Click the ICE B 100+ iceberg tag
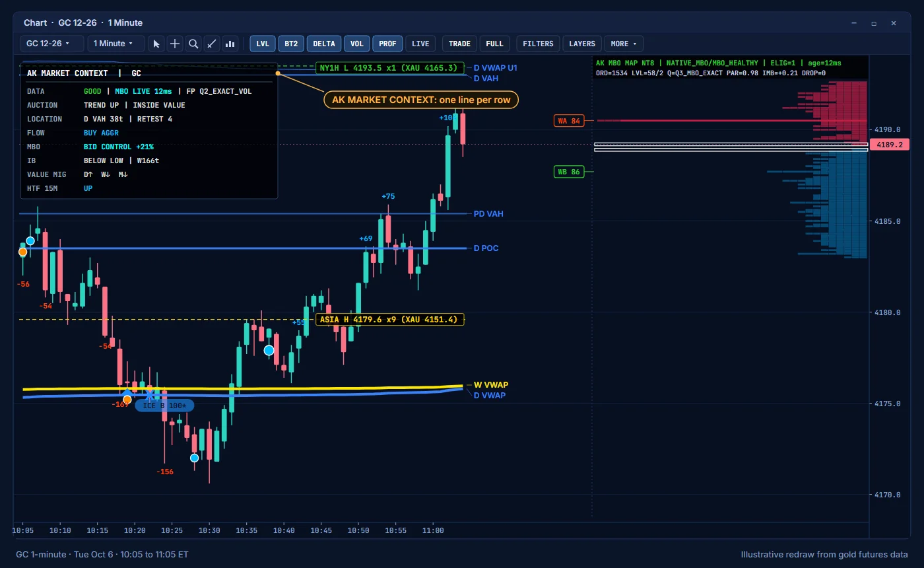This screenshot has width=924, height=568. 164,406
